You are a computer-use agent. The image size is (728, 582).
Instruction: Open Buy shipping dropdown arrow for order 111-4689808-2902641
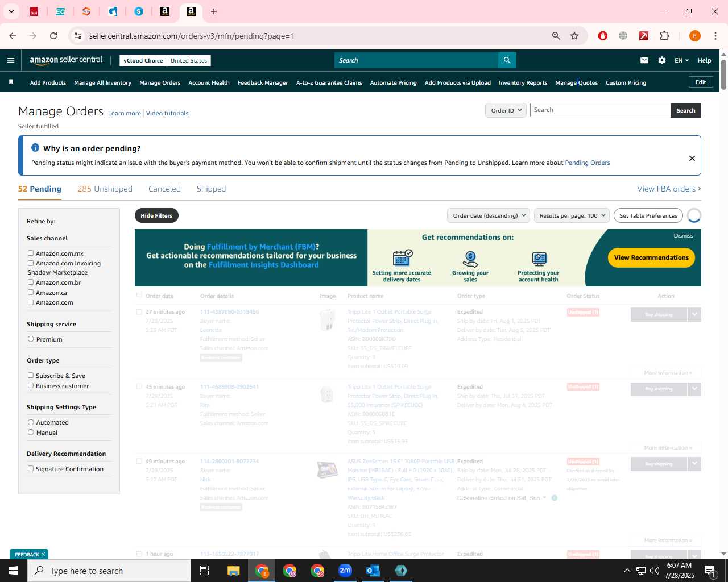694,389
